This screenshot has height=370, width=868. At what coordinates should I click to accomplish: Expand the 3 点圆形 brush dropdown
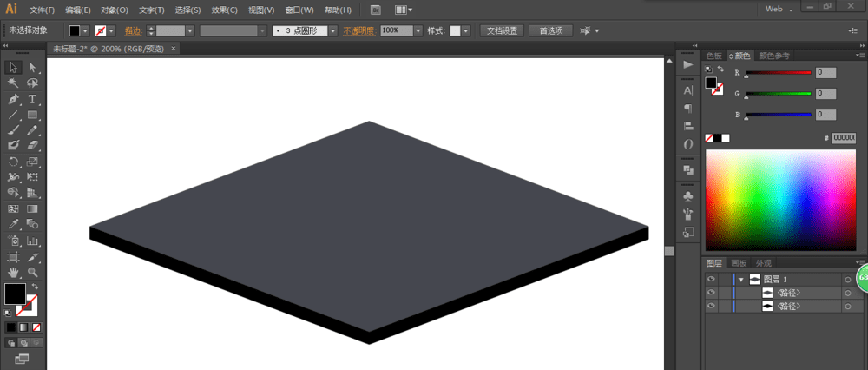coord(334,30)
